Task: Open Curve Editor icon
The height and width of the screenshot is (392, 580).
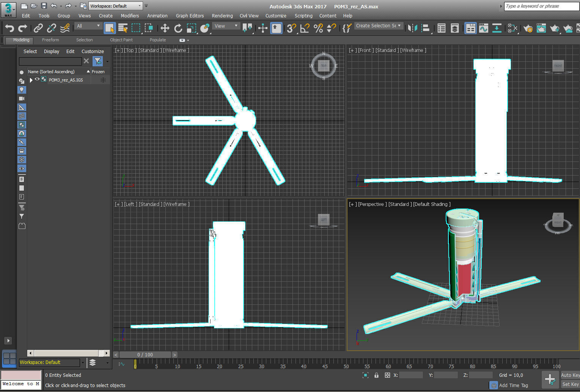Action: (484, 28)
